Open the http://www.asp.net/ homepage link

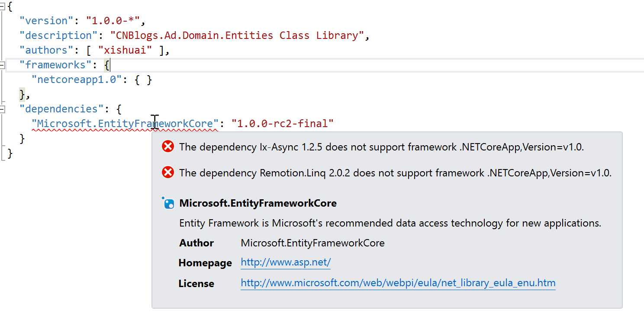coord(286,262)
